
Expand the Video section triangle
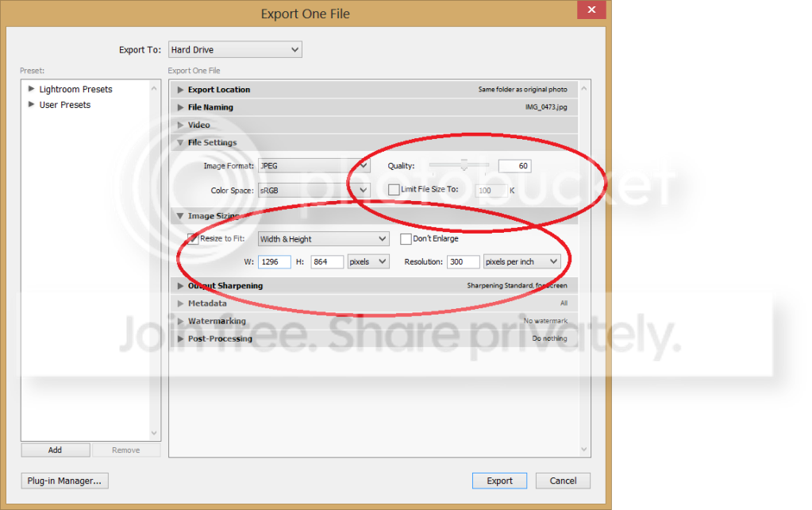click(181, 125)
